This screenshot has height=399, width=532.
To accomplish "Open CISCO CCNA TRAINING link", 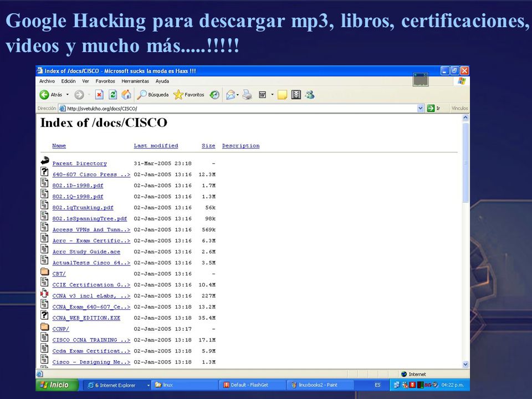I will (91, 340).
